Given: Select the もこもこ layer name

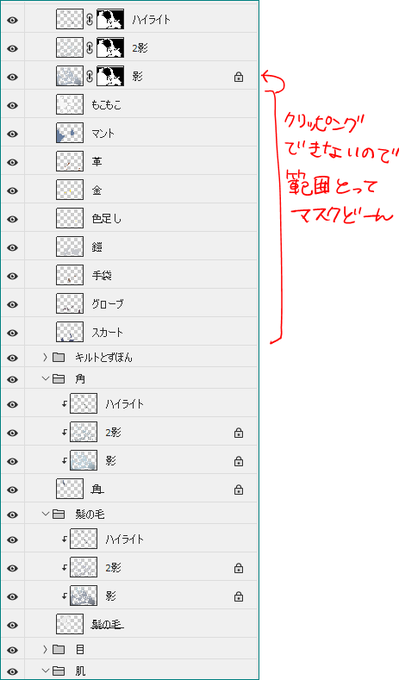Looking at the screenshot, I should pos(106,105).
